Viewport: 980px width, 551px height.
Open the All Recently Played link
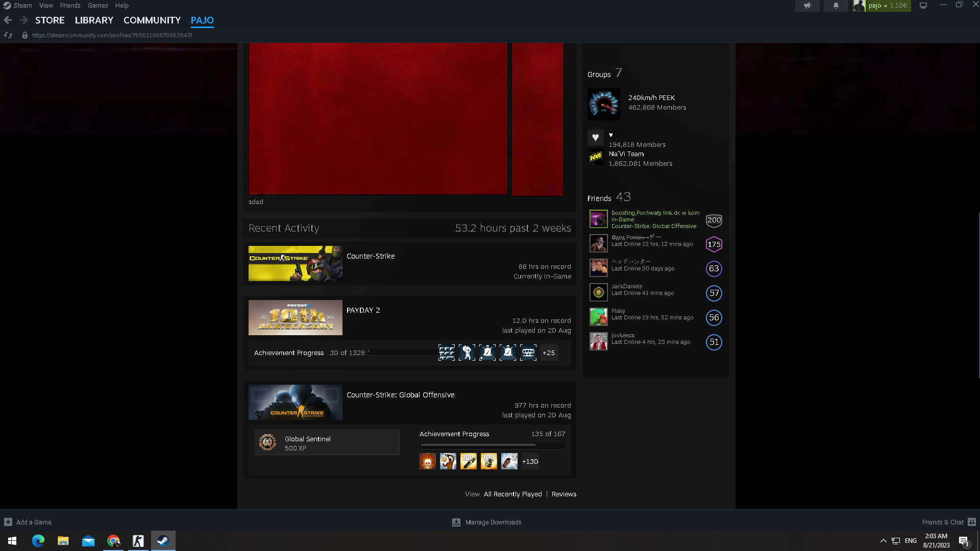click(512, 494)
